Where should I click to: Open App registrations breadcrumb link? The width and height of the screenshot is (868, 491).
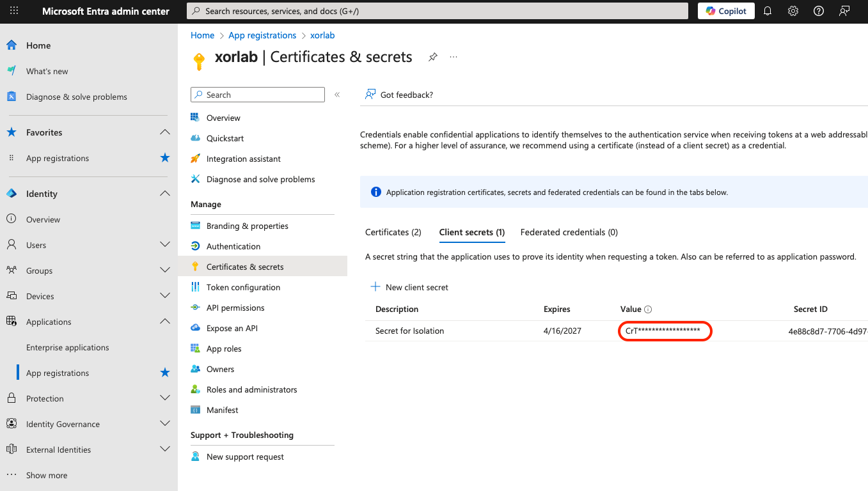point(262,35)
